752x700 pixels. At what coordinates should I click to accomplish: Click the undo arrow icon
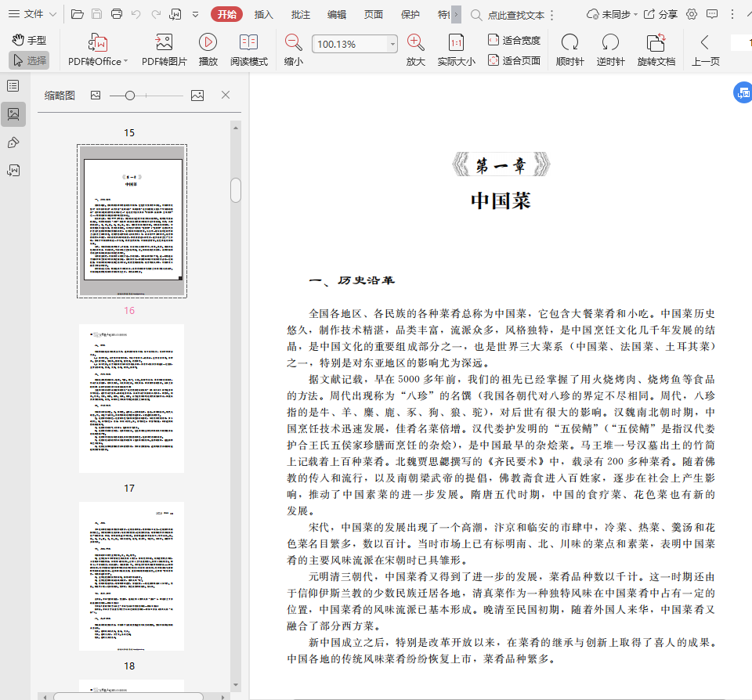136,14
